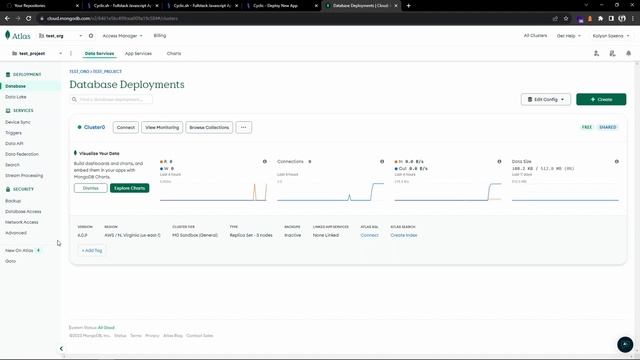Open Data API in the sidebar
640x360 pixels.
point(14,143)
